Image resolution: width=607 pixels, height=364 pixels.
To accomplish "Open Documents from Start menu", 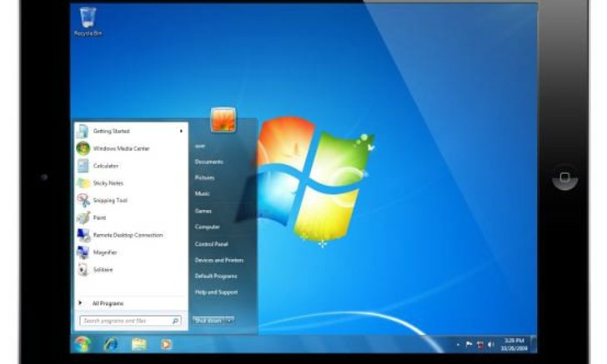I will (x=208, y=162).
